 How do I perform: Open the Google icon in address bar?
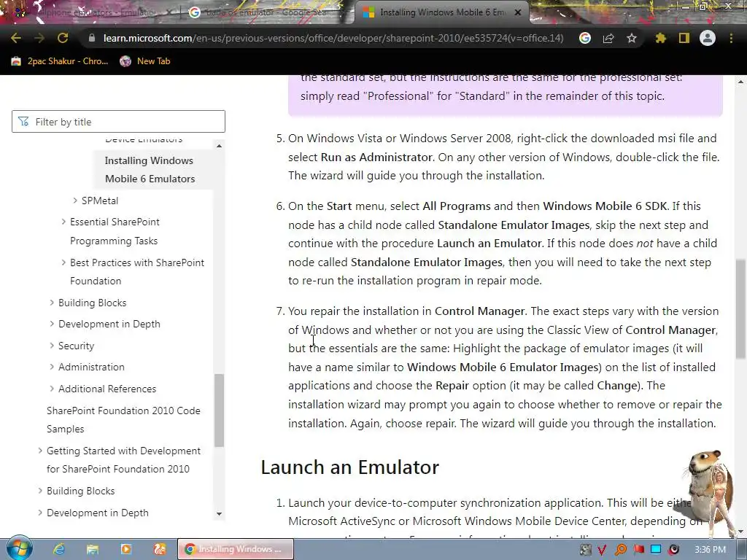[x=585, y=38]
